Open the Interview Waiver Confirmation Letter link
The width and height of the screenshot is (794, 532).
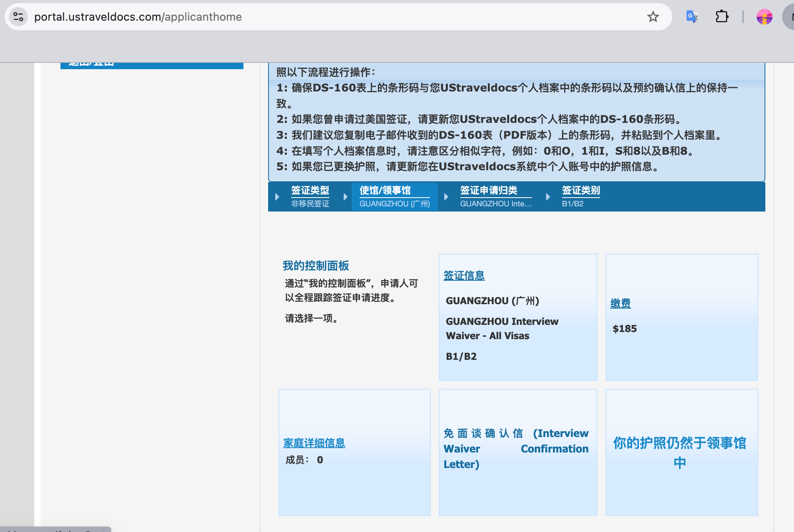516,449
